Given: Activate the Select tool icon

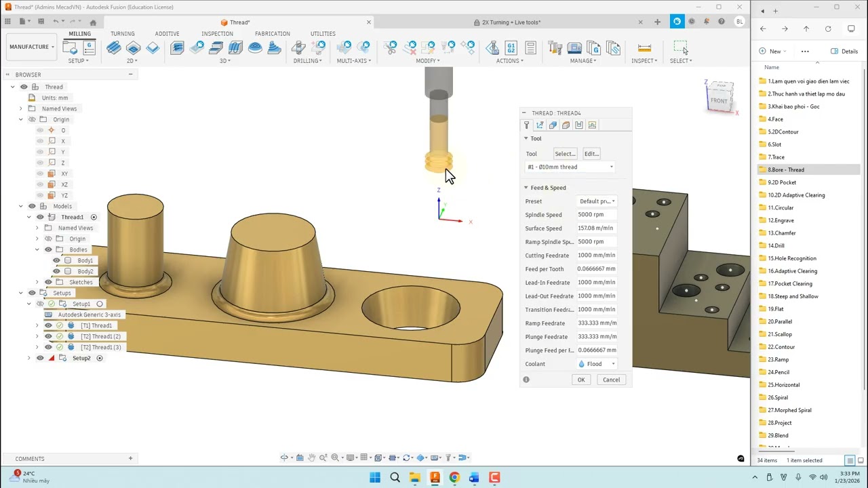Looking at the screenshot, I should point(680,47).
